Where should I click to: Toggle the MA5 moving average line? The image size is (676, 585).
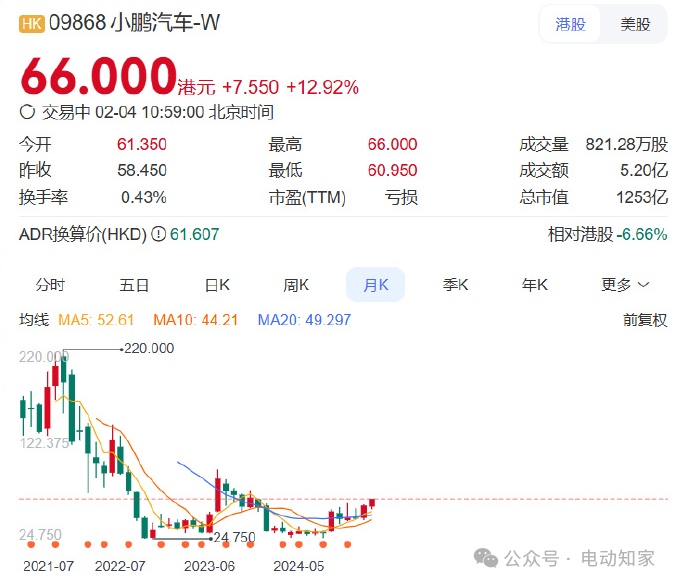pos(96,320)
